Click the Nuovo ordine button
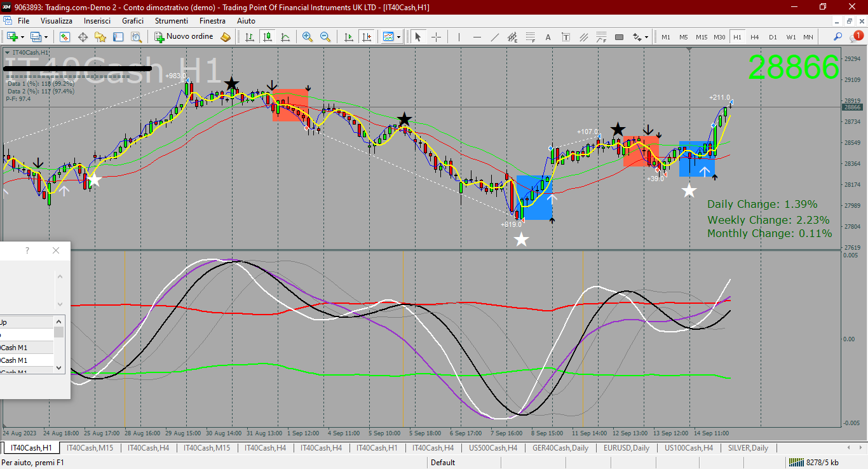The image size is (868, 469). point(184,37)
